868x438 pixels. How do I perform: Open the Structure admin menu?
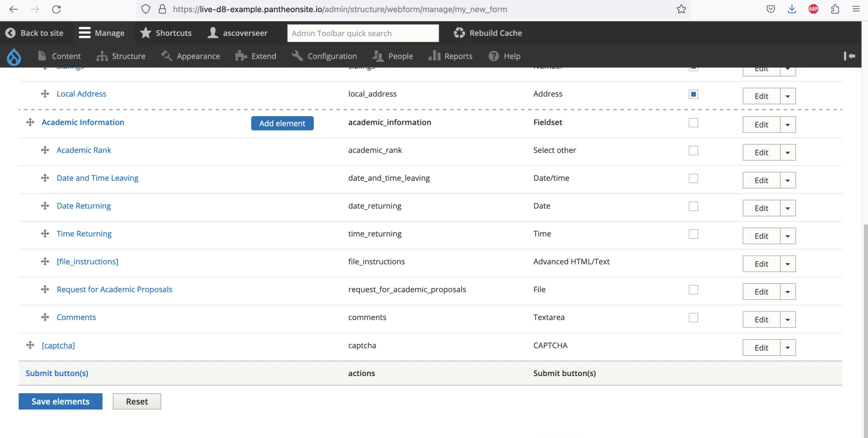tap(121, 56)
